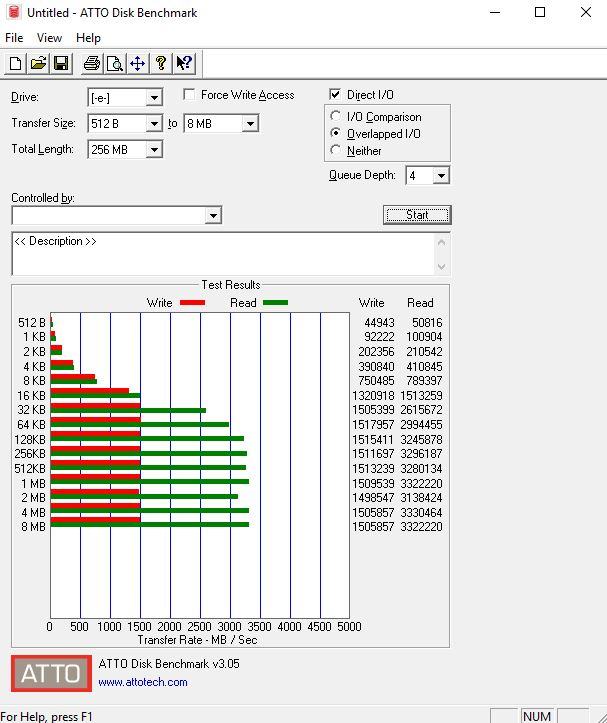
Task: Click the write value 1517957
Action: click(374, 425)
